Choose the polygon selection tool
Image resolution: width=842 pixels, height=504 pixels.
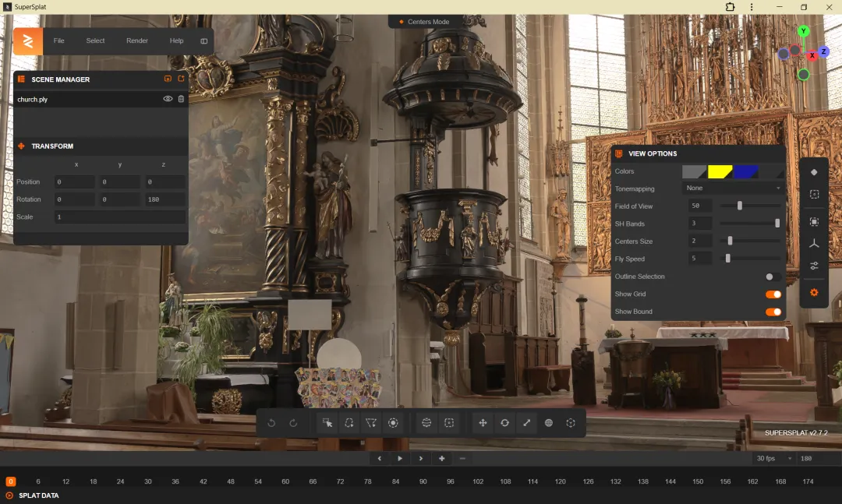click(371, 423)
